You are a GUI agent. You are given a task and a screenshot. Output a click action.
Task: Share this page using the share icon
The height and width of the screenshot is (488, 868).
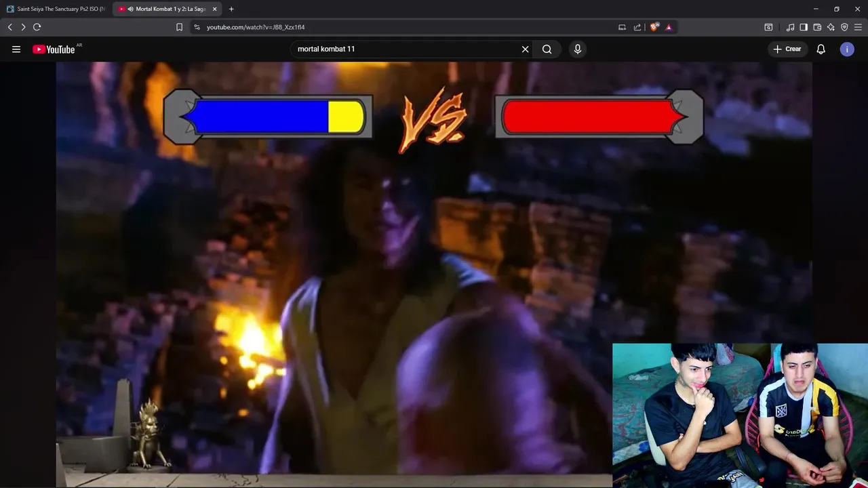tap(637, 27)
